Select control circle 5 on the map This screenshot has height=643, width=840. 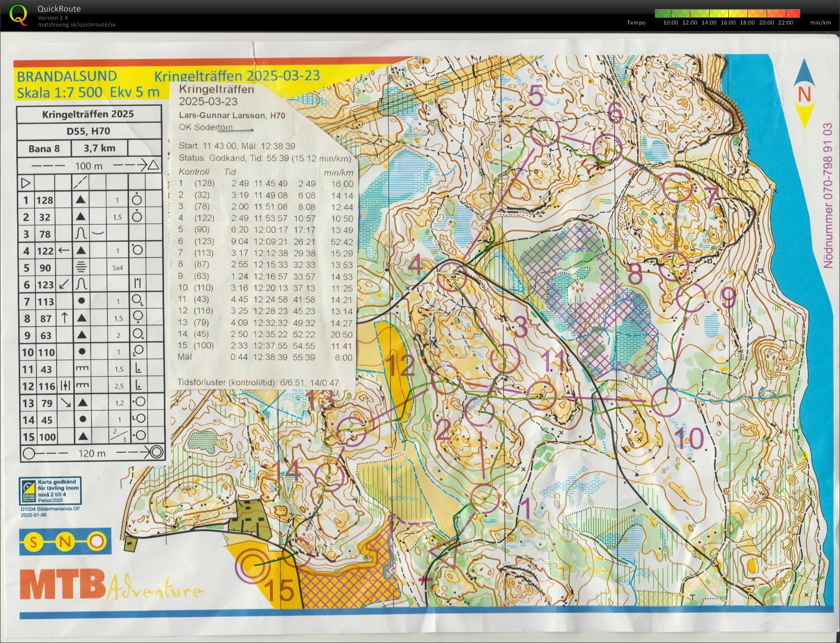545,132
